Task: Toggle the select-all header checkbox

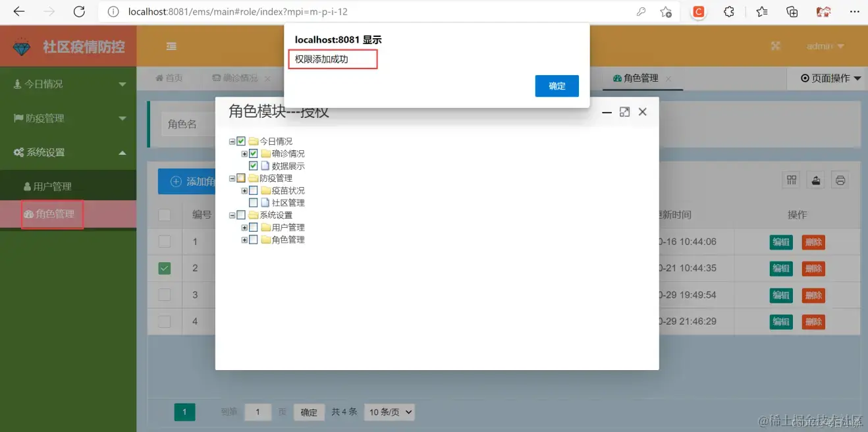Action: pos(165,215)
